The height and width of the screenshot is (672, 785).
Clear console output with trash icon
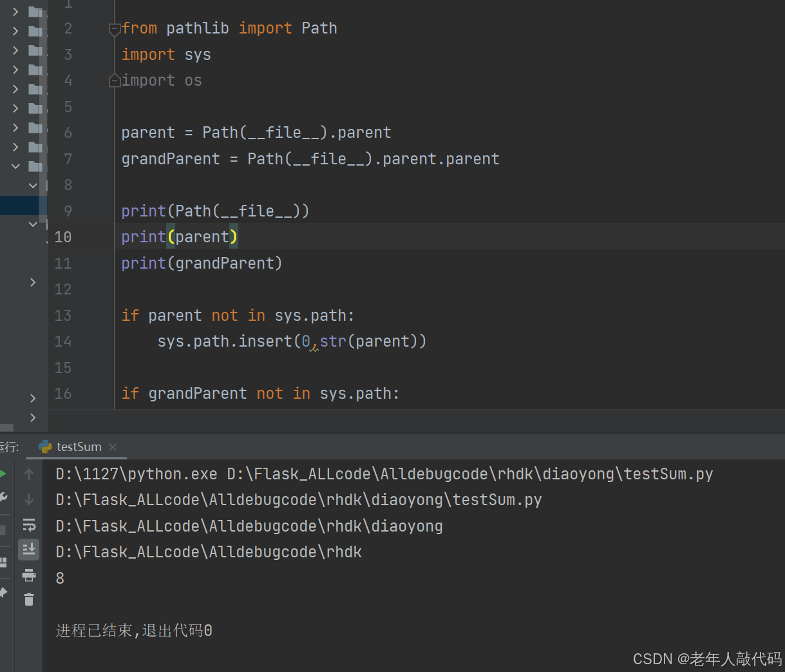[29, 600]
